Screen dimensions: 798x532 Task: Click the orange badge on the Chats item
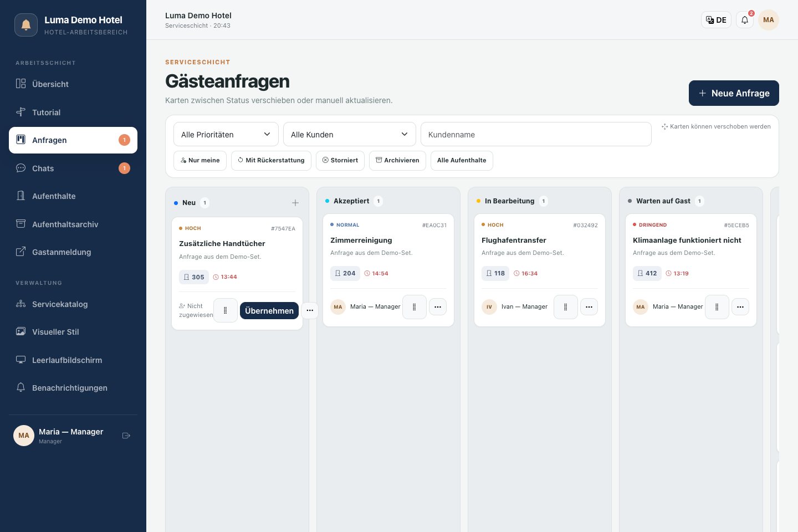pyautogui.click(x=124, y=168)
